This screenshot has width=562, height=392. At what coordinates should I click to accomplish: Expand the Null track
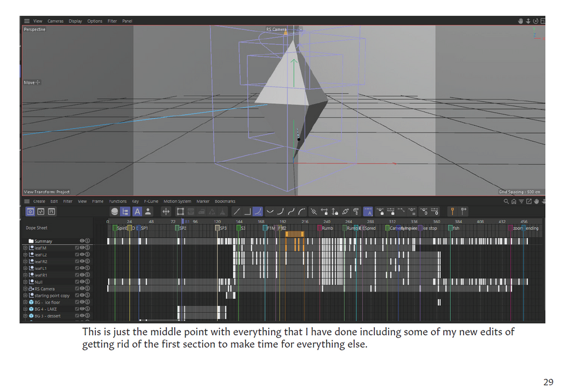coord(25,282)
